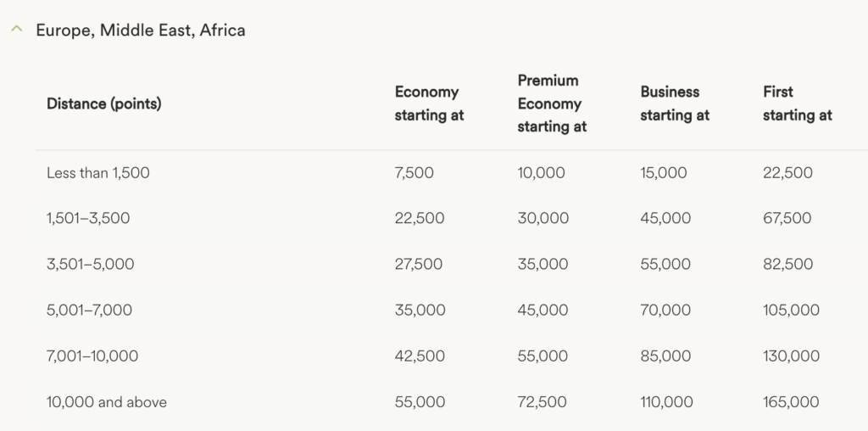Select the 7,001–10,000 distance row

coord(92,356)
